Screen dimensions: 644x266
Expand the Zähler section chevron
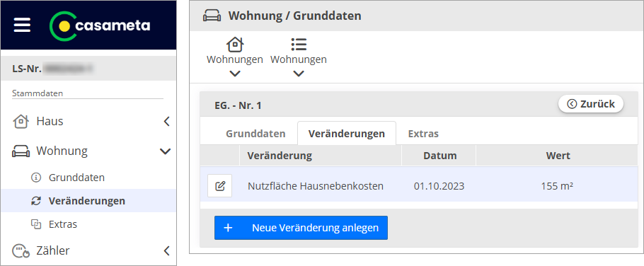click(x=166, y=250)
